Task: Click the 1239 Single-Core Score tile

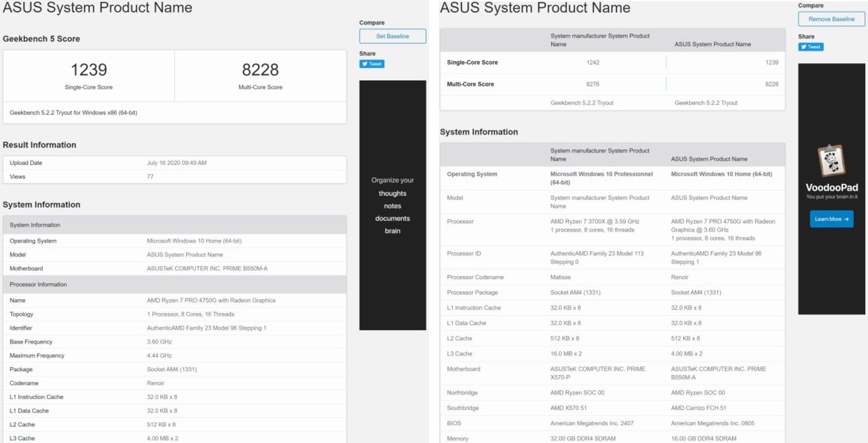Action: 89,75
